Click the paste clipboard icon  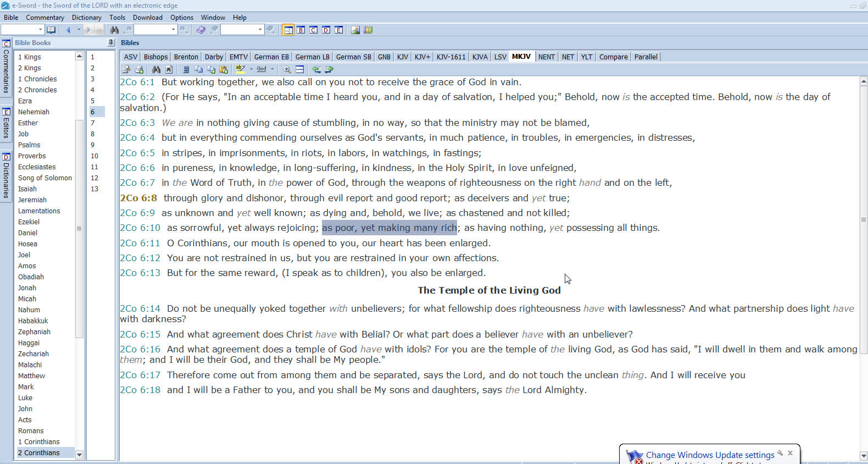[x=224, y=69]
